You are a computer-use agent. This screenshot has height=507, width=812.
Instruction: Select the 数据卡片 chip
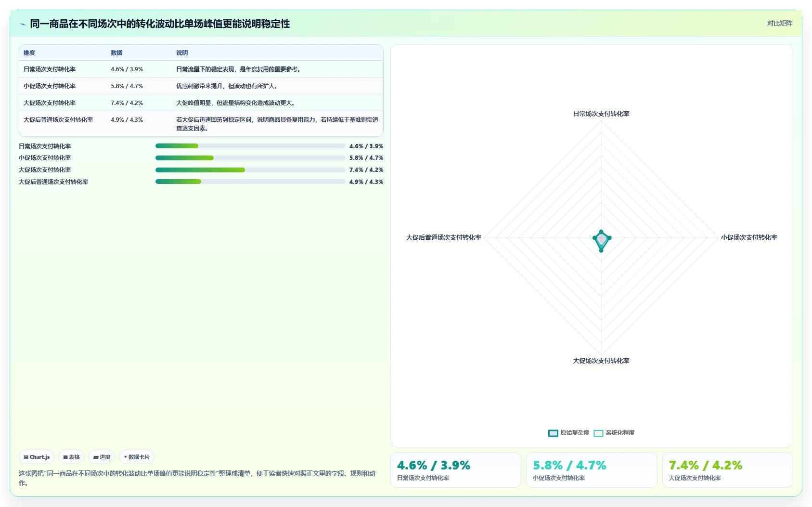pos(137,457)
